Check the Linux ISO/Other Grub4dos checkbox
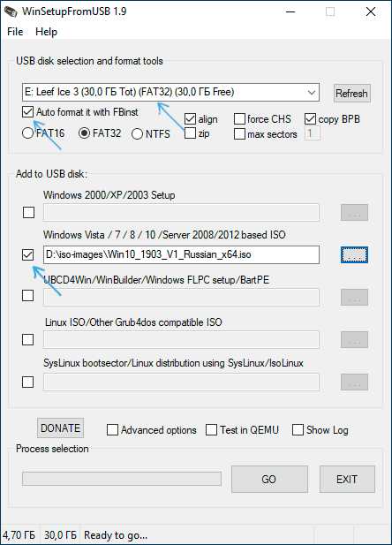 (x=27, y=339)
